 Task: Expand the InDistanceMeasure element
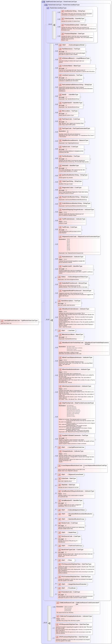tap(91, 60)
